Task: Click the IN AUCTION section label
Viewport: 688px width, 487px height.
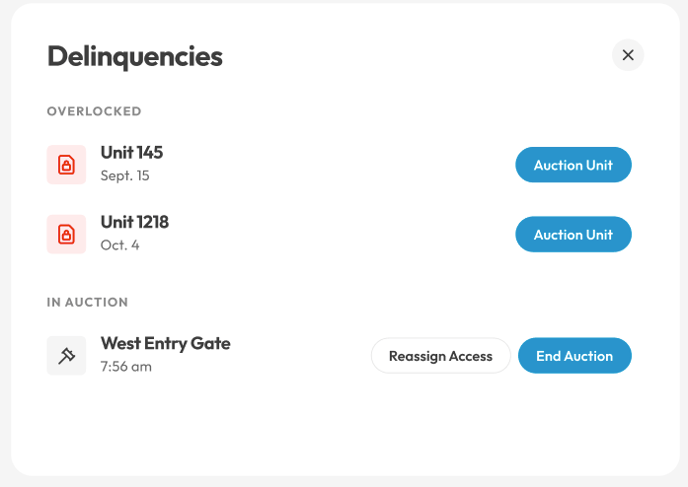Action: coord(87,302)
